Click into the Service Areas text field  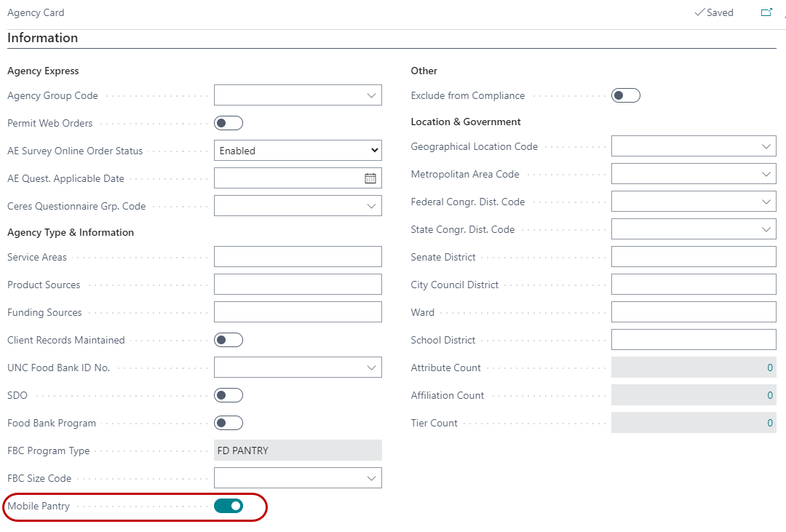(298, 257)
